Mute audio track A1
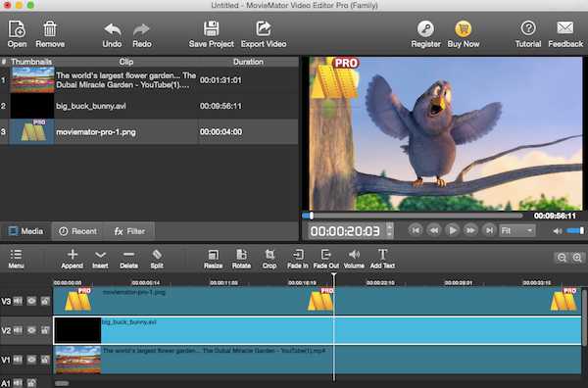This screenshot has width=588, height=388. click(18, 383)
